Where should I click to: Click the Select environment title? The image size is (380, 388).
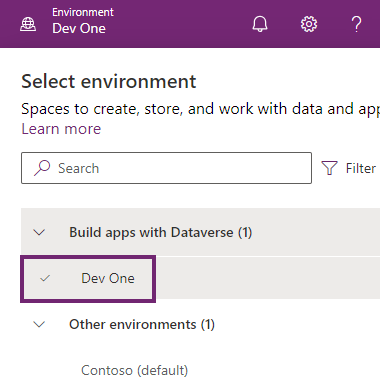click(109, 81)
